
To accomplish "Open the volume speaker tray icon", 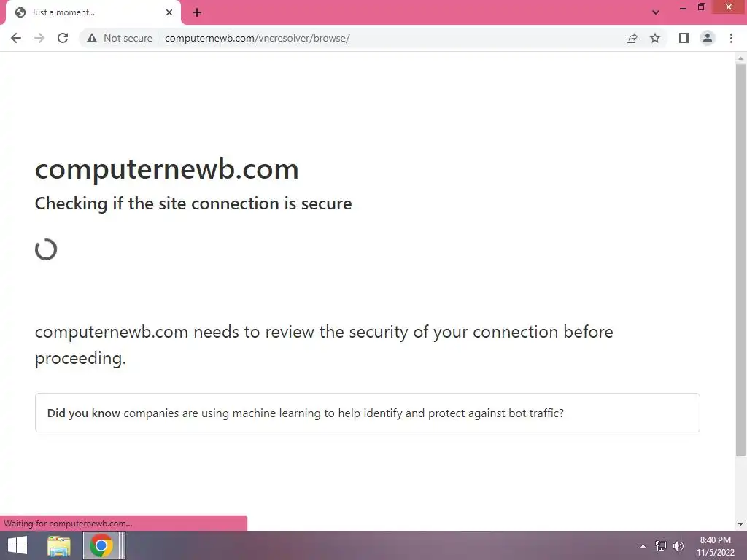I will tap(678, 546).
